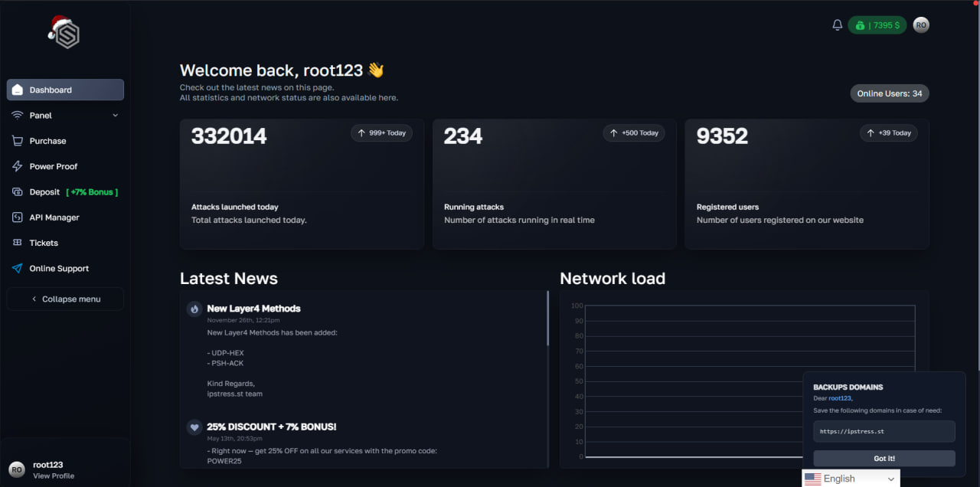Screen dimensions: 980x487
Task: Open the API Manager
Action: pos(55,217)
